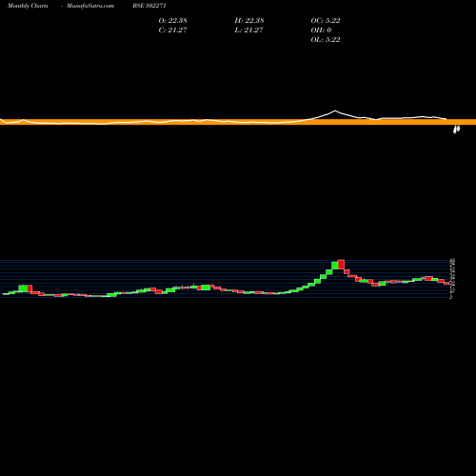Click the 'BSE 502271' symbol label

(149, 6)
